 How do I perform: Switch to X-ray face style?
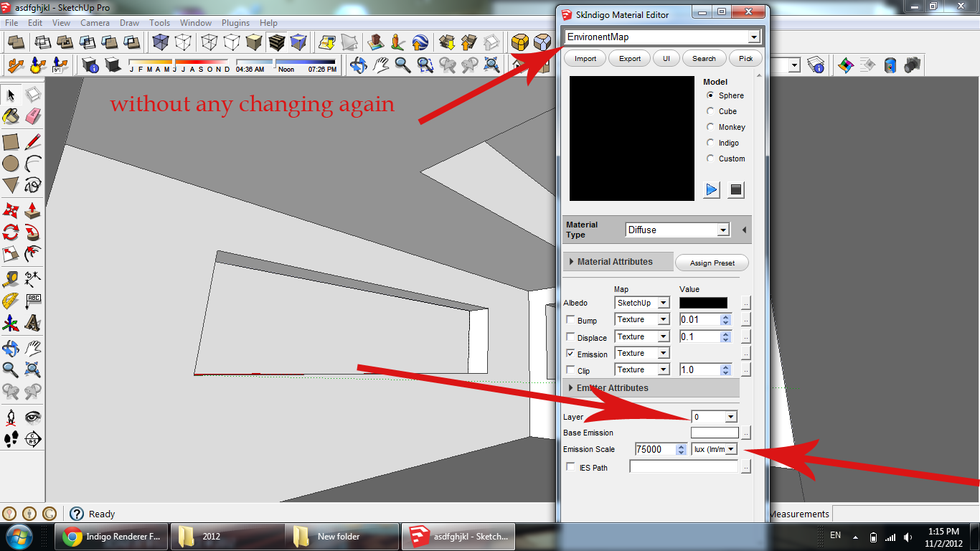pyautogui.click(x=161, y=42)
